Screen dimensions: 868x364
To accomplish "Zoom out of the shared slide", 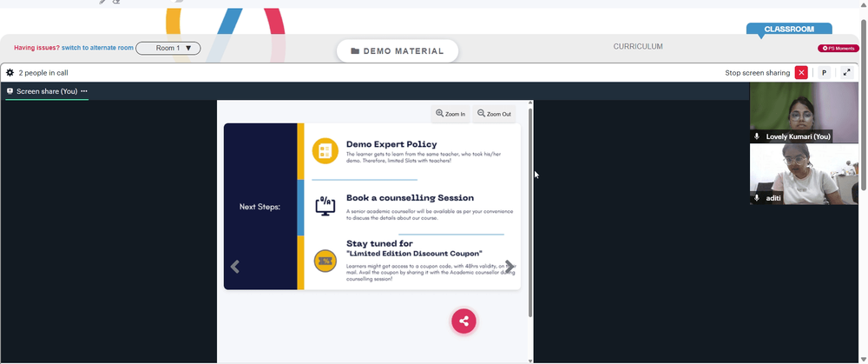I will [495, 114].
